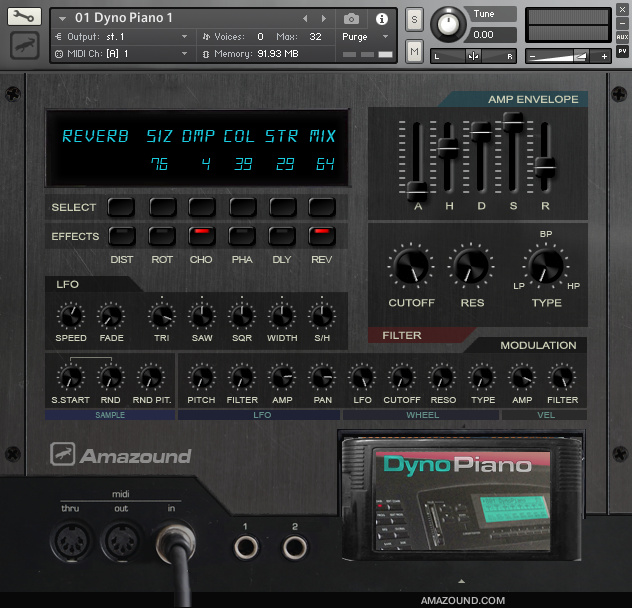The height and width of the screenshot is (608, 632).
Task: Select PHA with its SELECT button
Action: pyautogui.click(x=243, y=207)
